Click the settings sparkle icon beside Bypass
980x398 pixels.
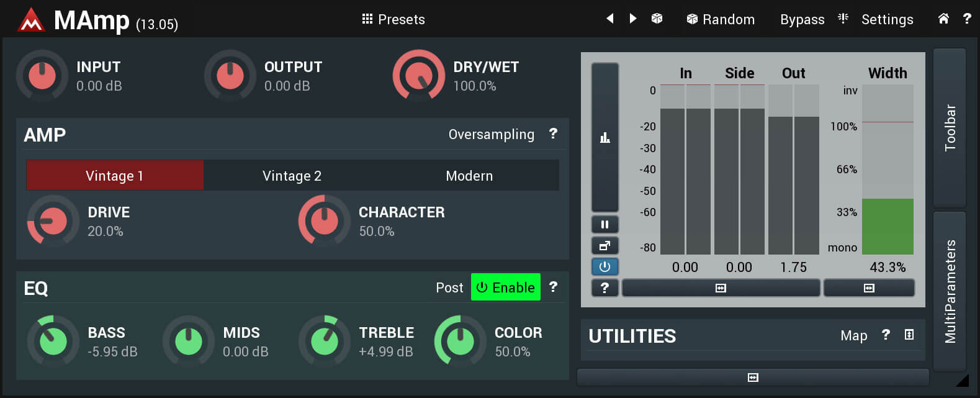tap(843, 18)
